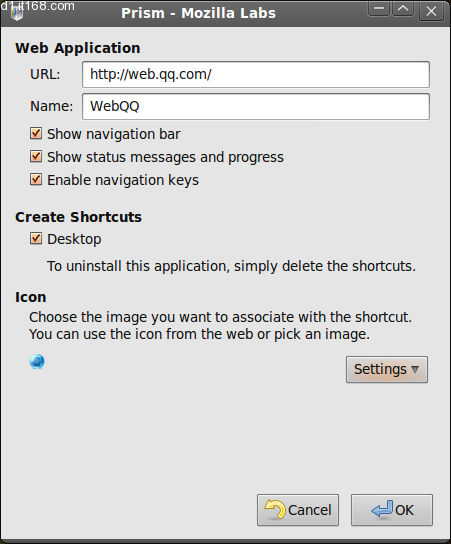The height and width of the screenshot is (544, 451).
Task: Click the yellow undo arrow on Cancel
Action: point(275,509)
